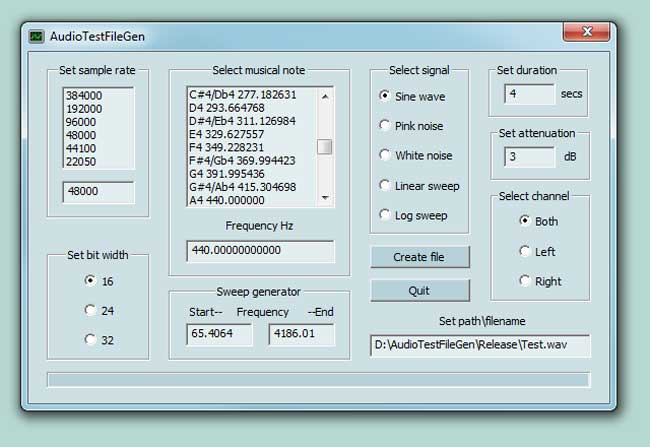650x447 pixels.
Task: Click the duration seconds input field
Action: 529,94
